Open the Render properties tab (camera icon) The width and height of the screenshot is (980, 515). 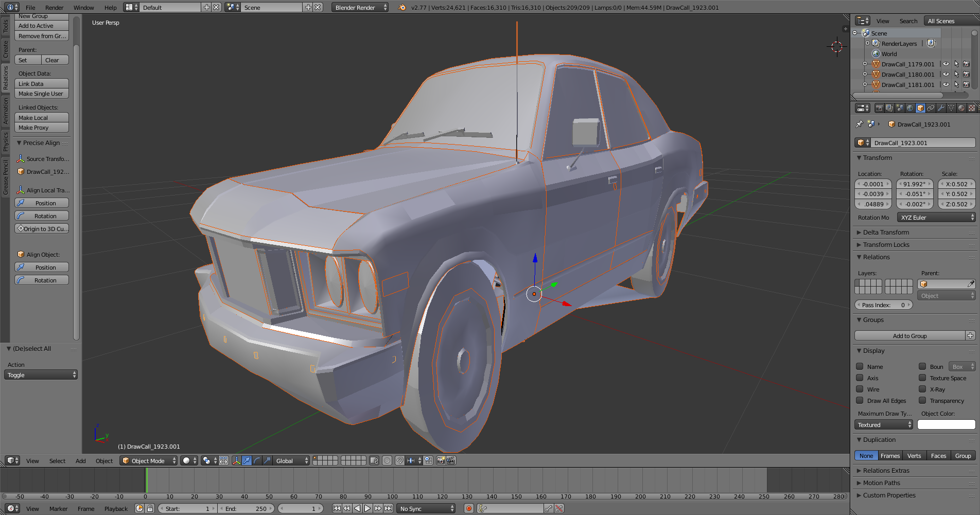pos(879,108)
